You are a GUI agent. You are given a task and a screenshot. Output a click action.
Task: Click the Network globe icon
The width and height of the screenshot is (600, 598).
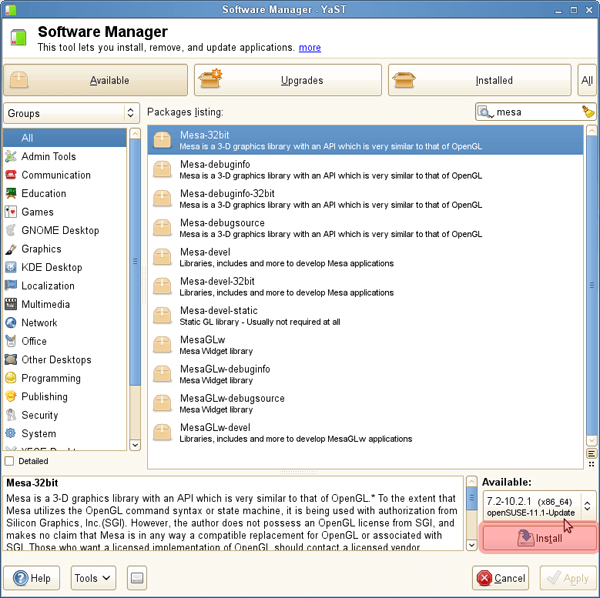[x=11, y=323]
